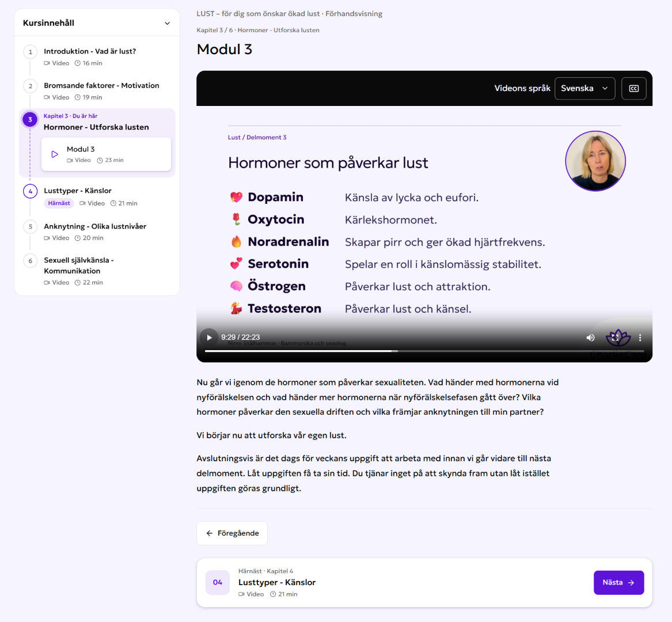The width and height of the screenshot is (672, 622).
Task: Click the presenter video thumbnail circle
Action: pyautogui.click(x=595, y=161)
